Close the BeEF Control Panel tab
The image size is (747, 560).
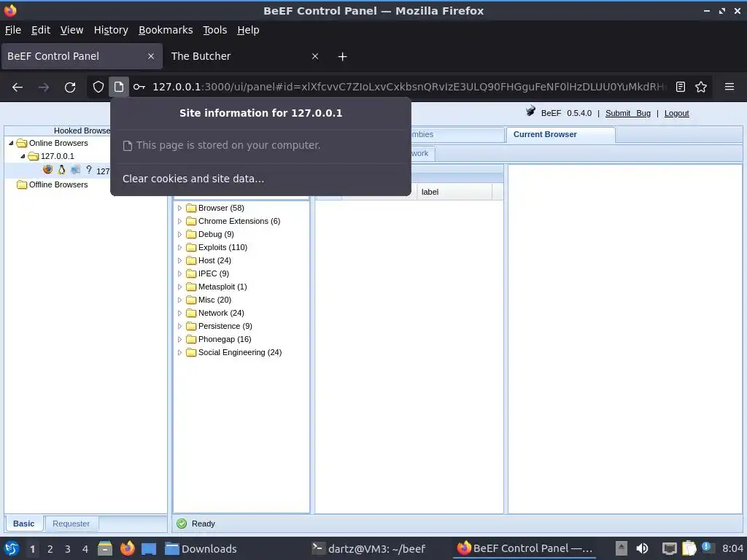(151, 56)
